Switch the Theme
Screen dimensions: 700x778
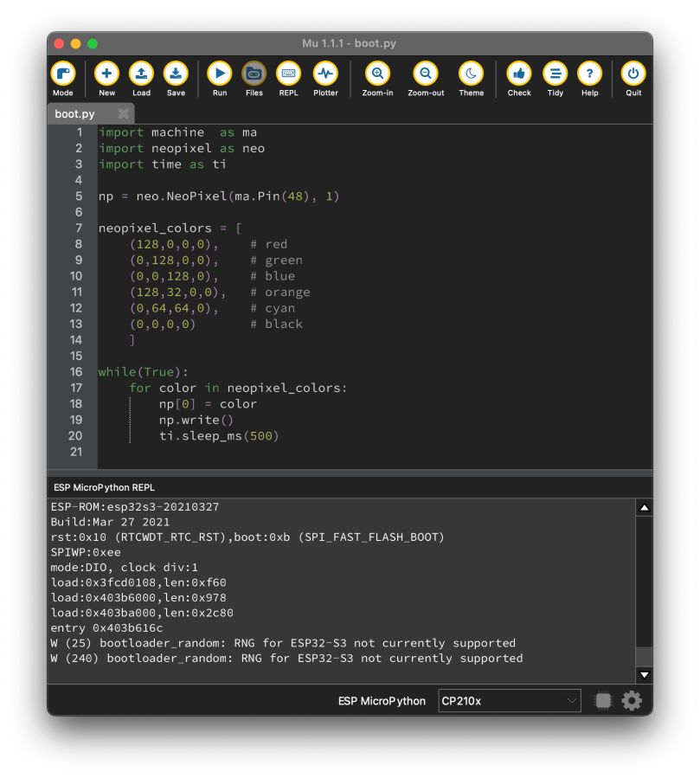(x=472, y=79)
